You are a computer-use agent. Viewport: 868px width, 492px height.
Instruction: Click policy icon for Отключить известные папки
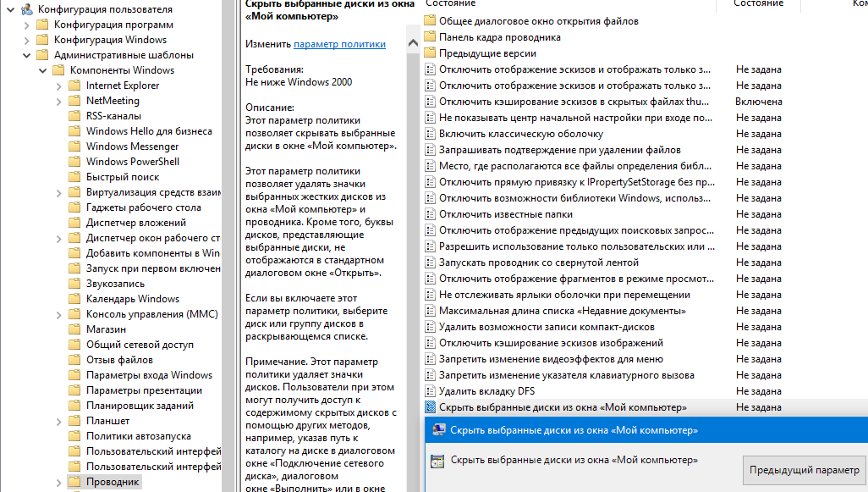click(x=430, y=214)
